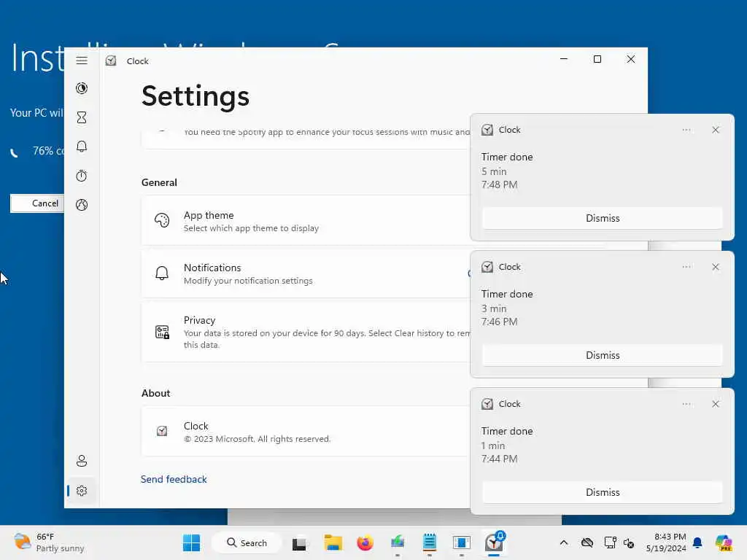The height and width of the screenshot is (560, 747).
Task: Close the 3 min Timer done toast
Action: pyautogui.click(x=715, y=267)
